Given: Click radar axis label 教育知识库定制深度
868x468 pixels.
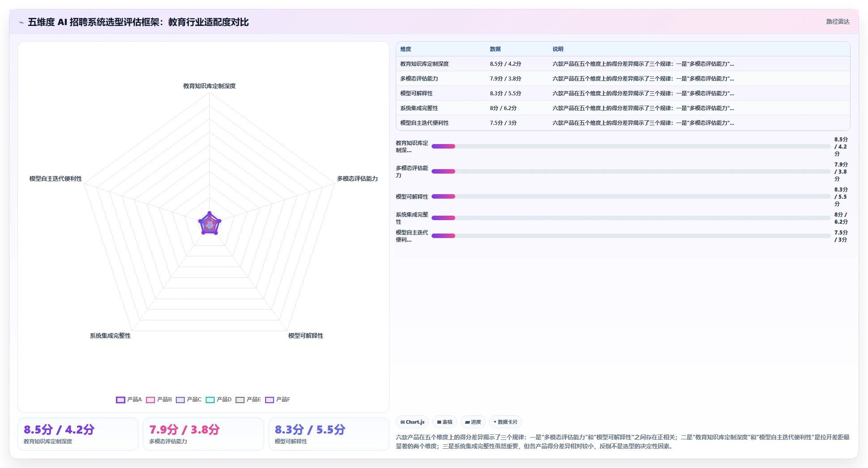Looking at the screenshot, I should pyautogui.click(x=209, y=86).
